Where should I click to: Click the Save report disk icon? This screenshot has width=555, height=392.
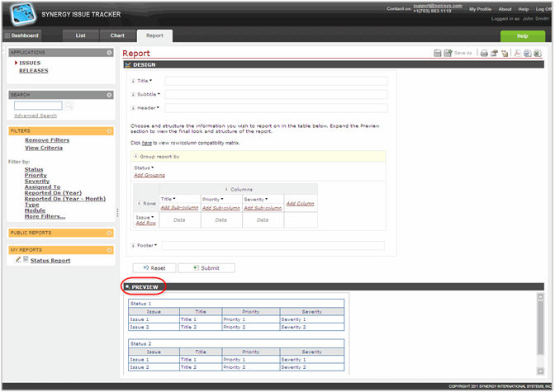click(438, 53)
